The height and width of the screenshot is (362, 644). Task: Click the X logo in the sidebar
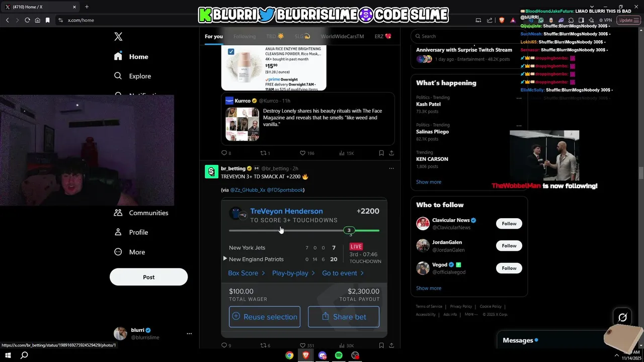coord(118,37)
